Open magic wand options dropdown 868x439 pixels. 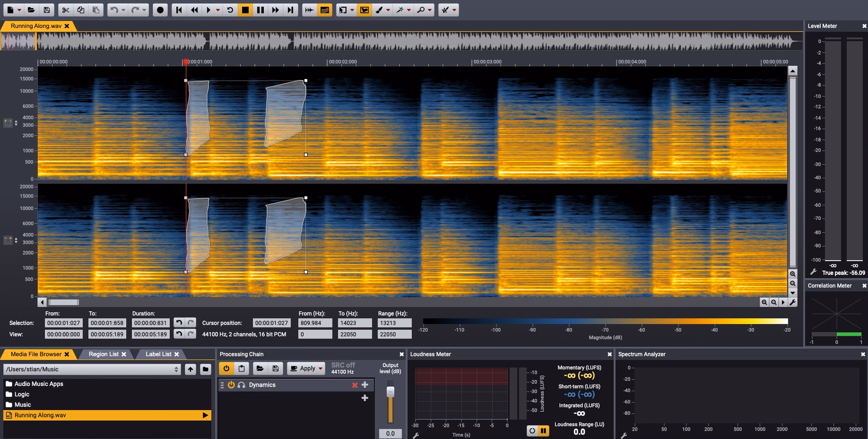(409, 10)
